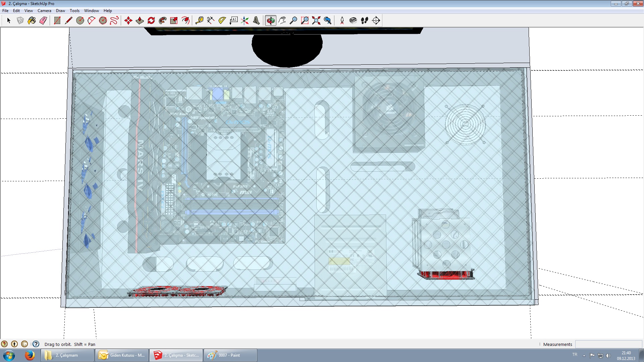Viewport: 644px width, 362px height.
Task: Click the Measurements input box
Action: (608, 344)
